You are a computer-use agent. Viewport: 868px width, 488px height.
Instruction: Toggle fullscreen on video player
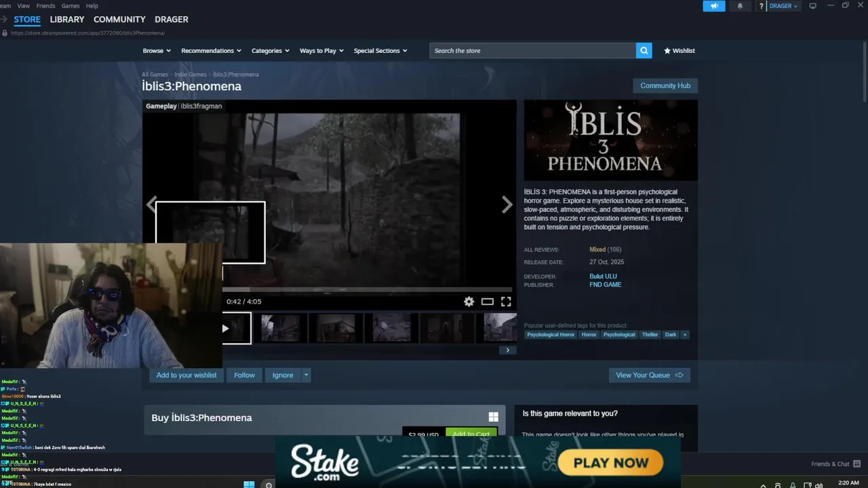[506, 302]
